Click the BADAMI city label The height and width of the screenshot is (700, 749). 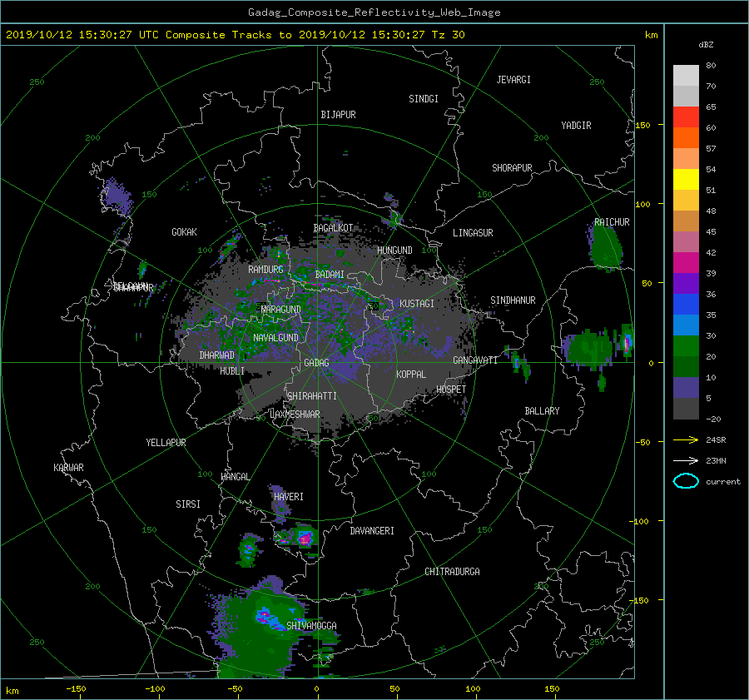click(330, 275)
